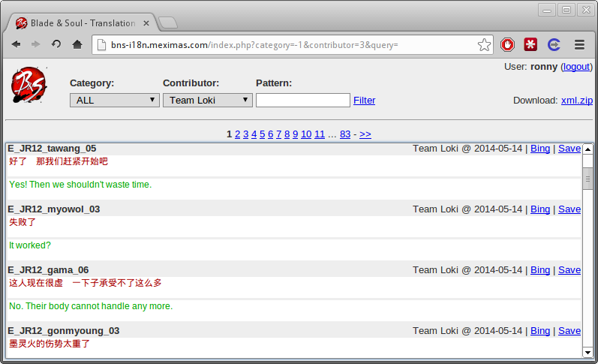This screenshot has height=364, width=598.
Task: Go back with the browser back arrow
Action: pyautogui.click(x=16, y=44)
